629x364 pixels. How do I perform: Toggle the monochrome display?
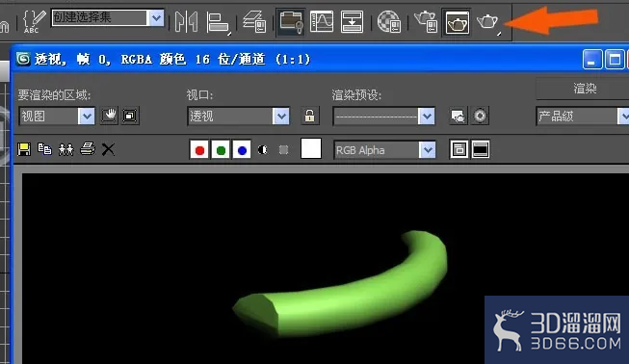pos(283,150)
